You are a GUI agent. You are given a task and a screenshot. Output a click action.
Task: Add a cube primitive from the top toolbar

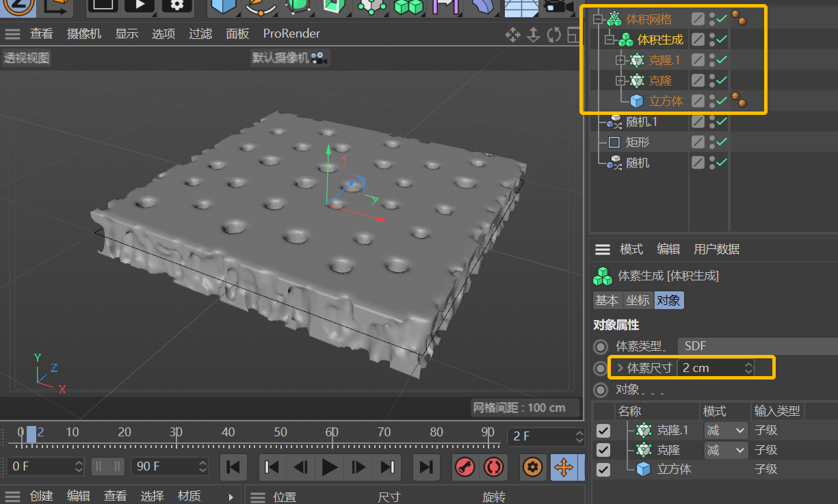pyautogui.click(x=223, y=6)
